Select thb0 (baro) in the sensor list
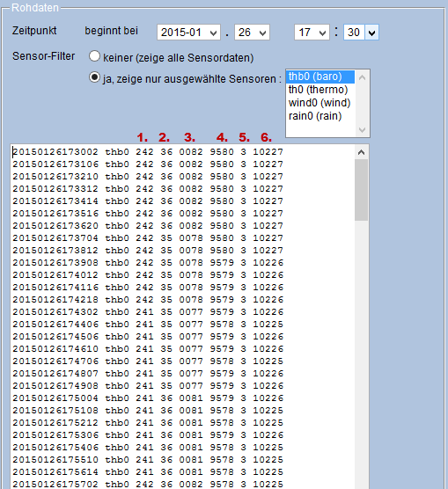448x489 pixels. tap(320, 77)
